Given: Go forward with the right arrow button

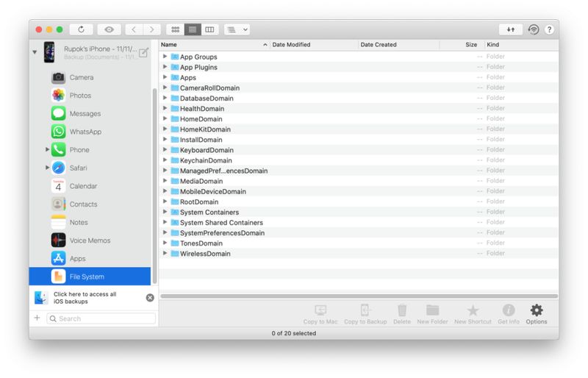Looking at the screenshot, I should pos(152,29).
